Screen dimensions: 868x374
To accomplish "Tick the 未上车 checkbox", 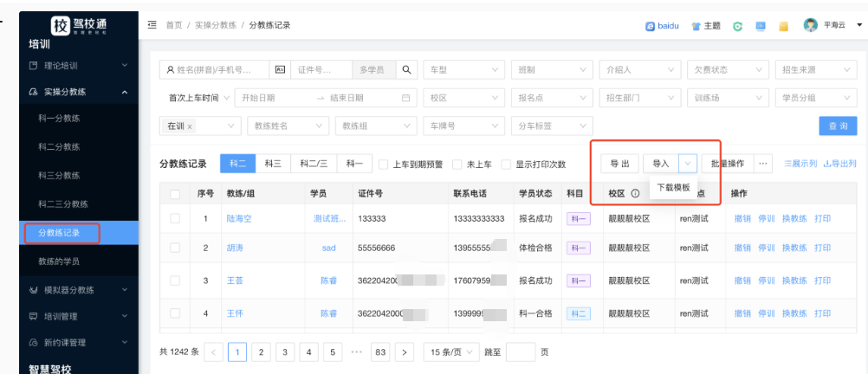I will [x=457, y=164].
